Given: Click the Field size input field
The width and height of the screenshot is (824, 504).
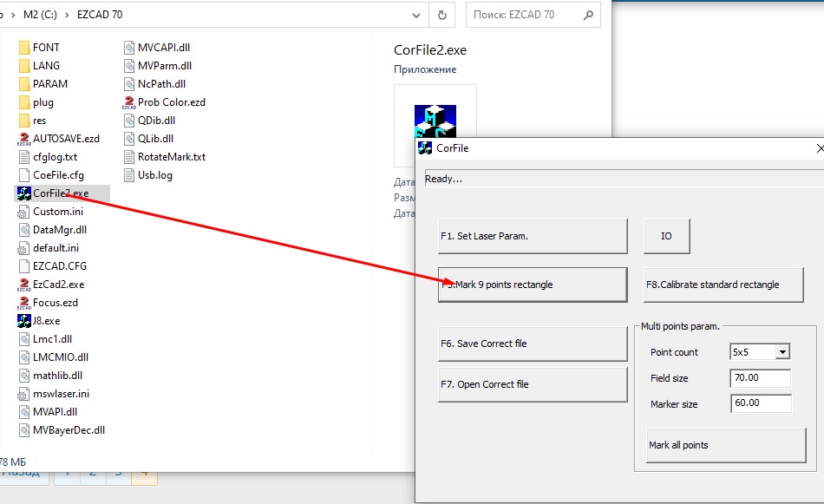Looking at the screenshot, I should click(761, 378).
